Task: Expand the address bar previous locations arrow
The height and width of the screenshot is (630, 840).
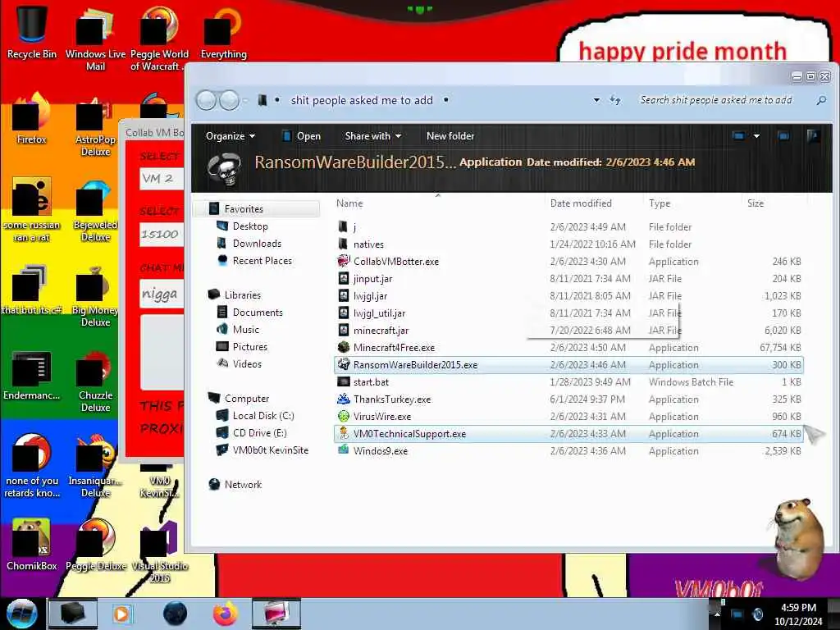Action: point(596,100)
